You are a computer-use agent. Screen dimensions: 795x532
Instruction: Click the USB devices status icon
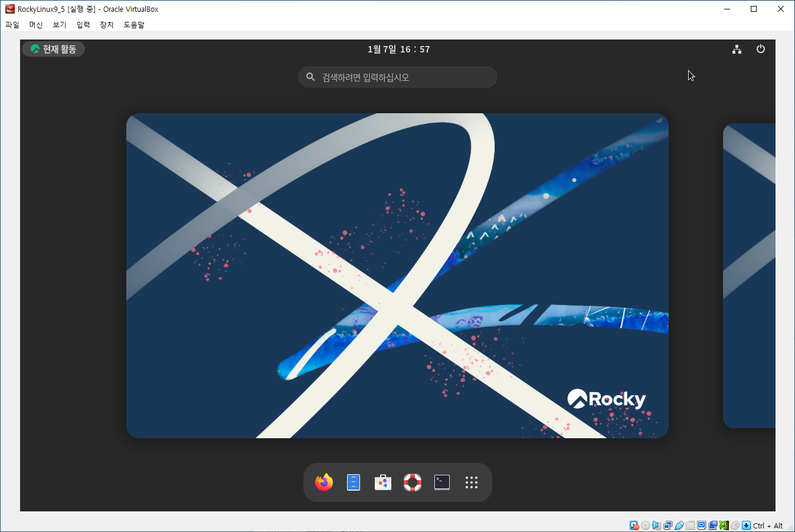click(679, 526)
